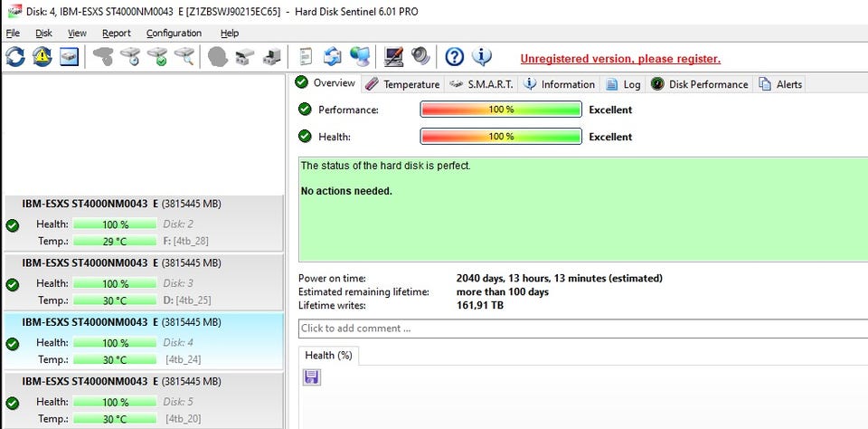Click the blue question mark help icon
The width and height of the screenshot is (868, 429).
[x=455, y=56]
